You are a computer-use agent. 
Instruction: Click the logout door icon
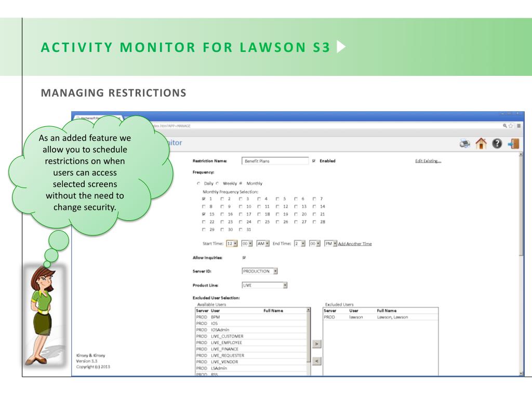tap(513, 143)
